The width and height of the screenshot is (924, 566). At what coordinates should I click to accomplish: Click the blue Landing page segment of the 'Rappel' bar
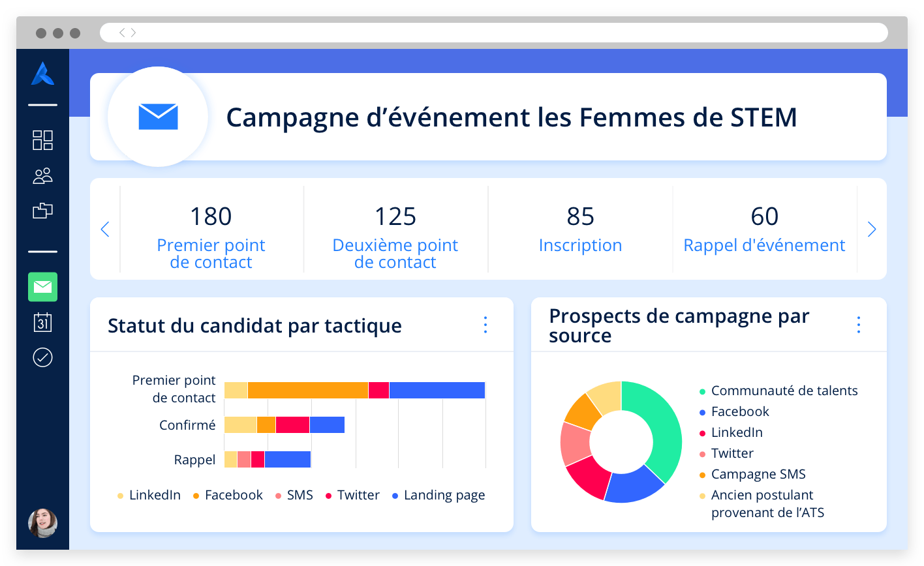tap(287, 460)
